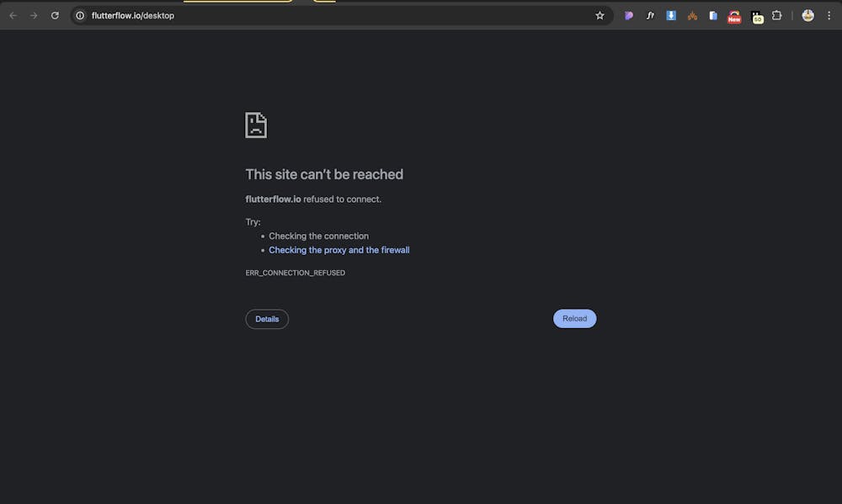Click the blue Reload button
This screenshot has width=842, height=504.
pyautogui.click(x=574, y=318)
